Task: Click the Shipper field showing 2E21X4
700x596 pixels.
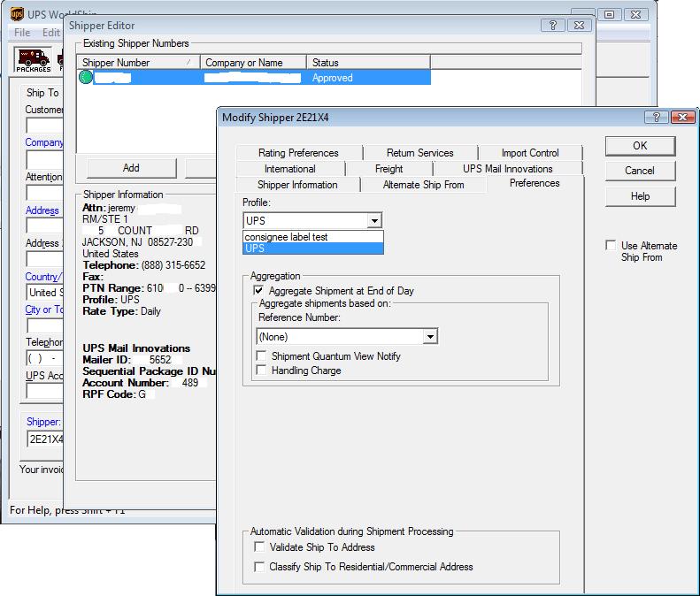Action: click(x=44, y=439)
